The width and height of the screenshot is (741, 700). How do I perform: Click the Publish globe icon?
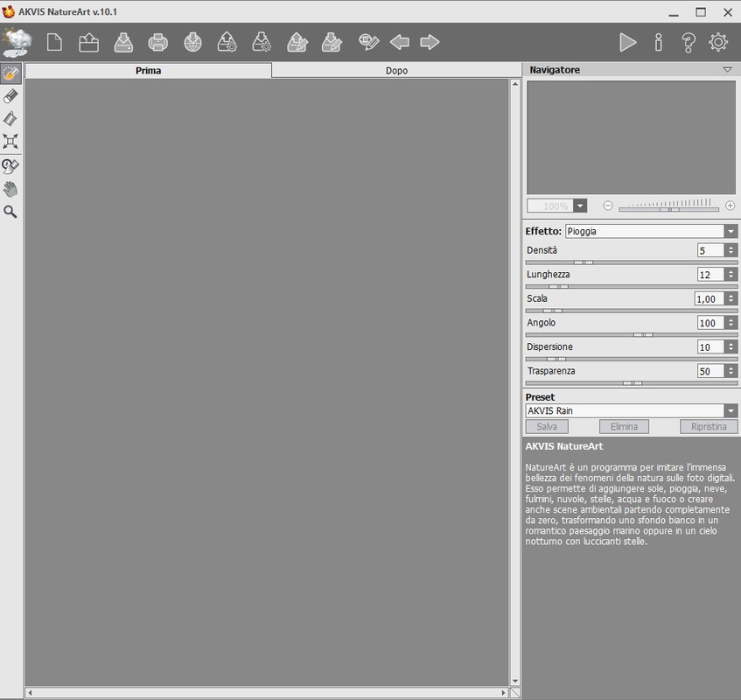click(x=192, y=42)
